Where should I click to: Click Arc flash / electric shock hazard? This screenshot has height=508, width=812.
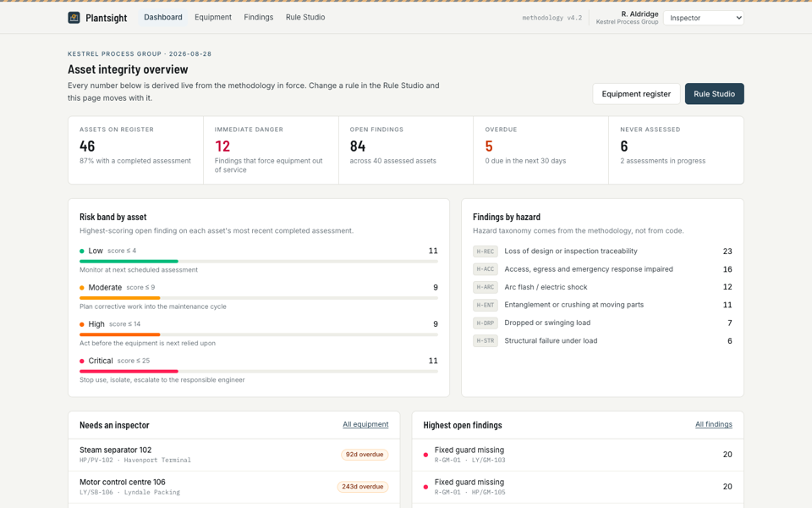point(546,287)
